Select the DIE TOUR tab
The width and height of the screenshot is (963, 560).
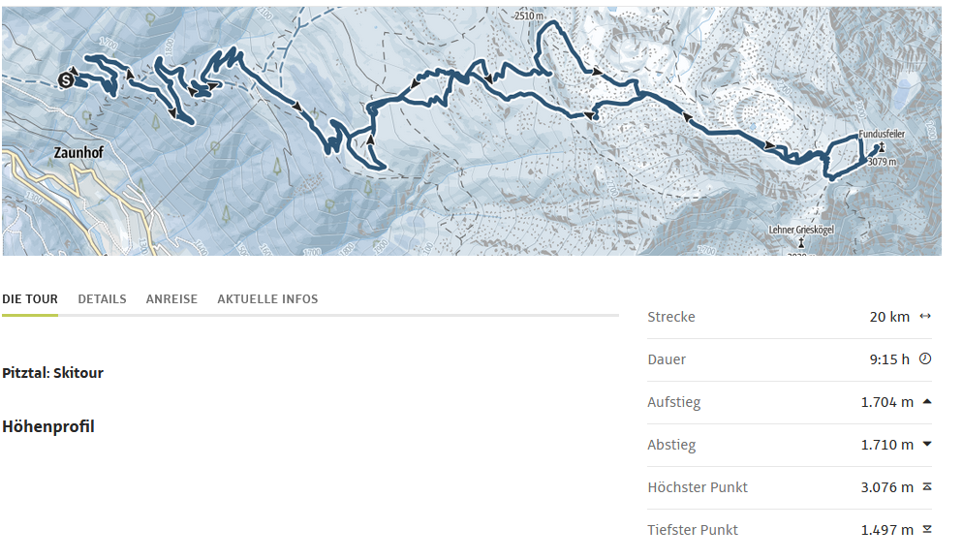point(30,299)
